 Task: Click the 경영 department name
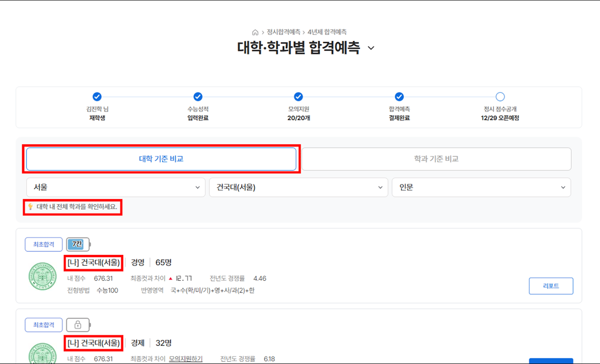(x=138, y=262)
